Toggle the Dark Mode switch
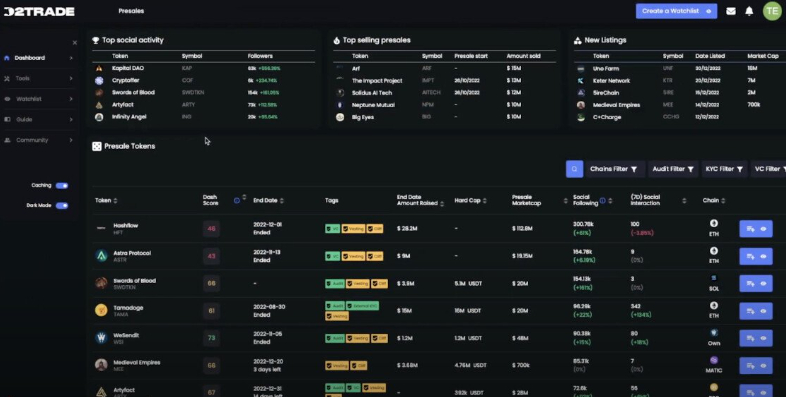 tap(62, 206)
